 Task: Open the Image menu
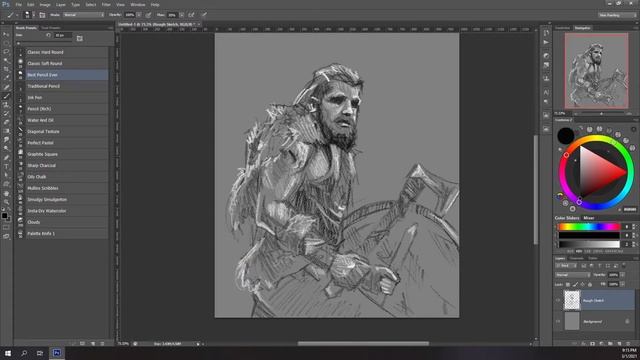tap(45, 4)
